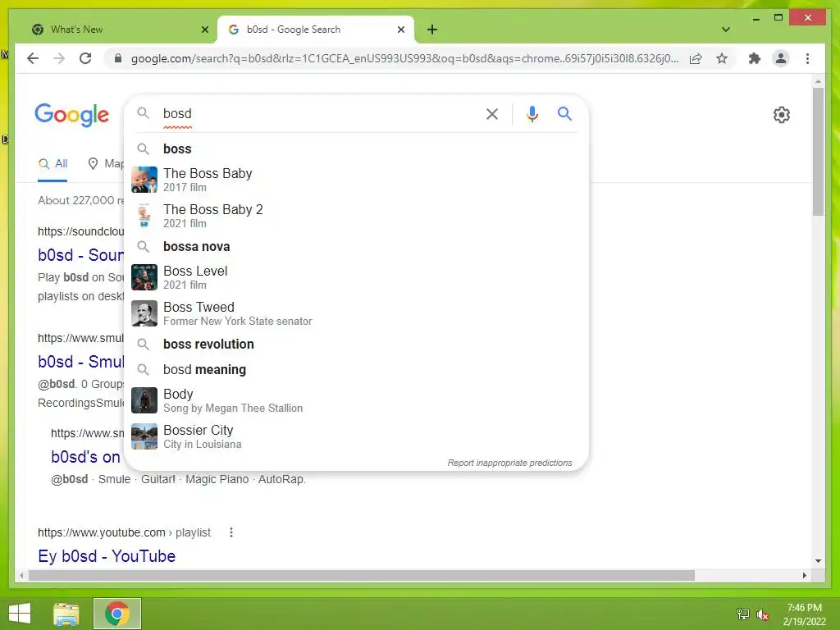The height and width of the screenshot is (630, 840).
Task: Click the address bar URL
Action: 404,58
